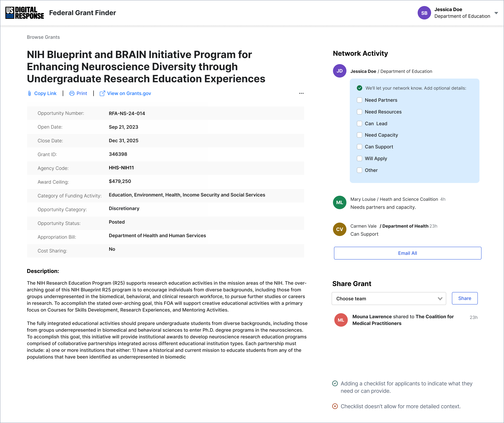
Task: Click the Network Activity heading
Action: point(360,53)
